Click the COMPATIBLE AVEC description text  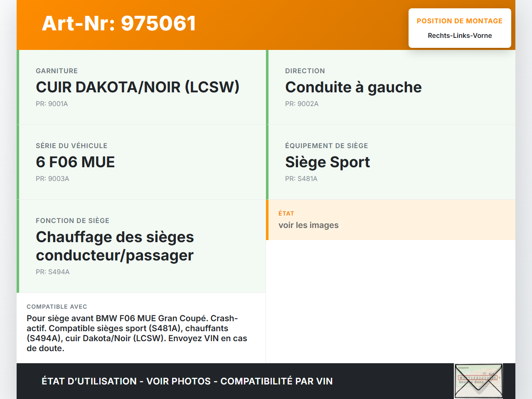tap(137, 333)
